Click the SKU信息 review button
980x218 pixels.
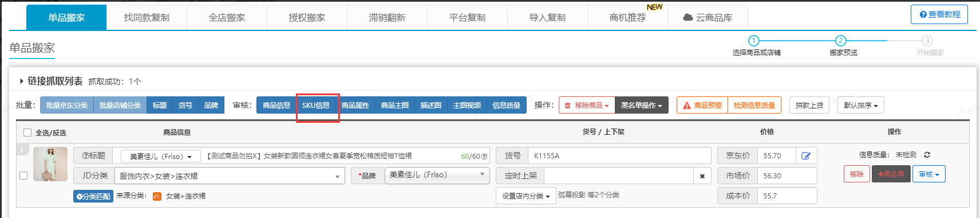316,106
